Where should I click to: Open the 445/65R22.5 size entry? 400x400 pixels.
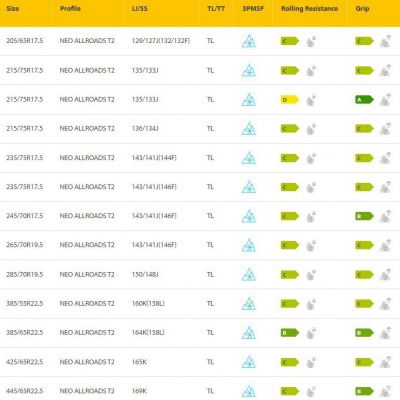coord(25,391)
